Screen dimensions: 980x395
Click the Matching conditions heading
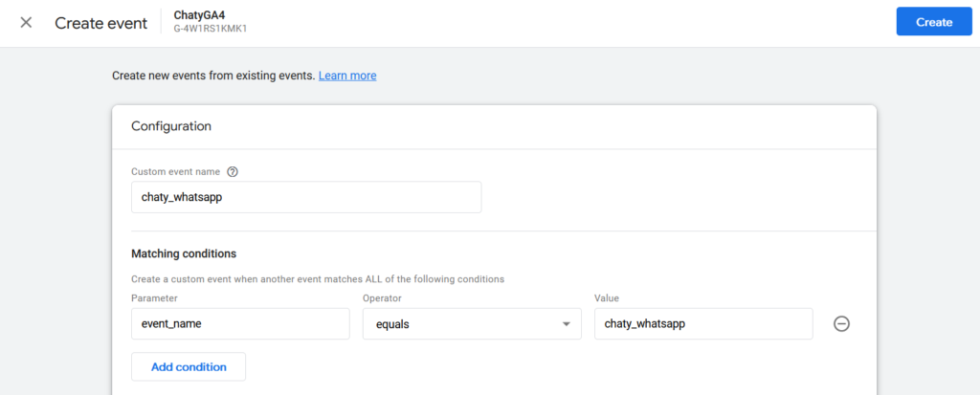click(184, 253)
